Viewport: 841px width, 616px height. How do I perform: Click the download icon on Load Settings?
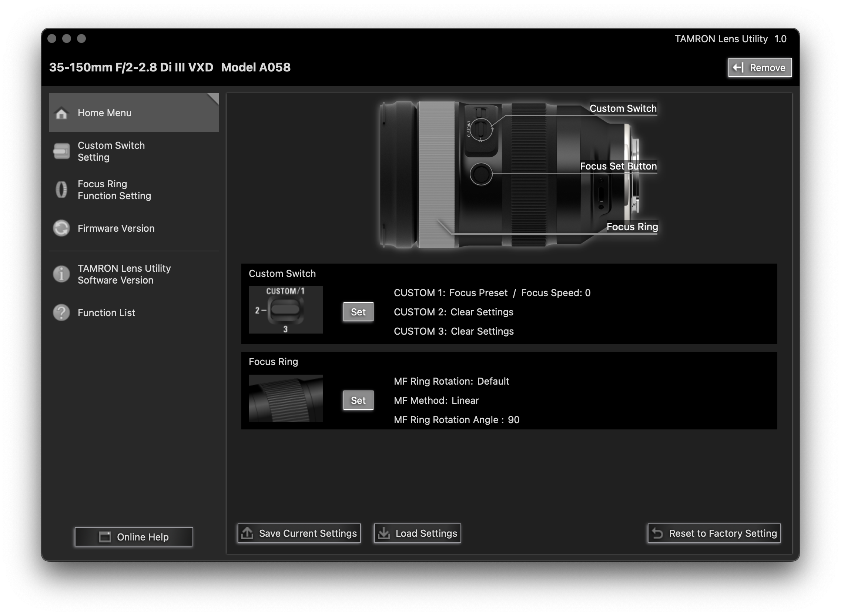click(384, 533)
